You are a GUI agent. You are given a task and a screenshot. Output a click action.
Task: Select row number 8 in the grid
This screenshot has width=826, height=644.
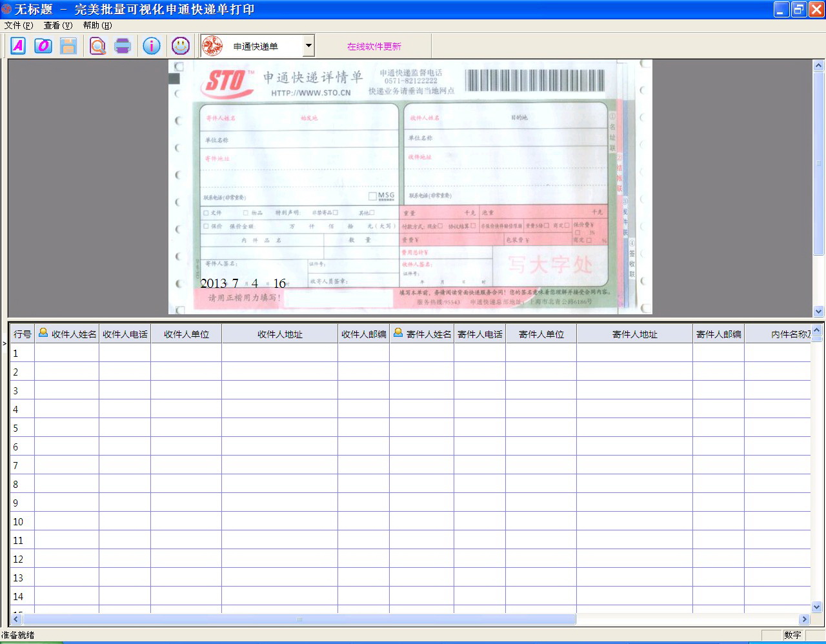[23, 484]
